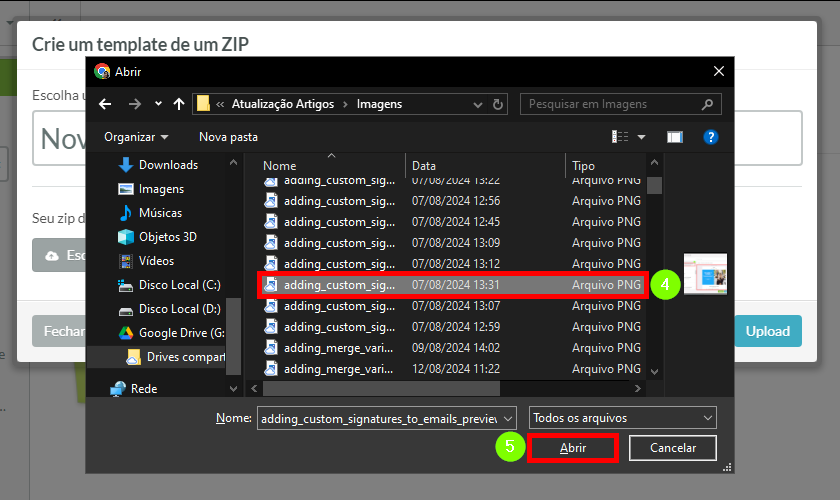The width and height of the screenshot is (840, 500).
Task: Select Rede in the navigation pane
Action: pos(134,389)
